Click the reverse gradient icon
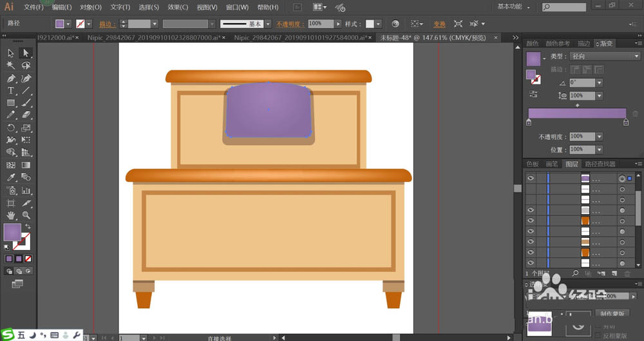The height and width of the screenshot is (341, 644). pos(533,94)
